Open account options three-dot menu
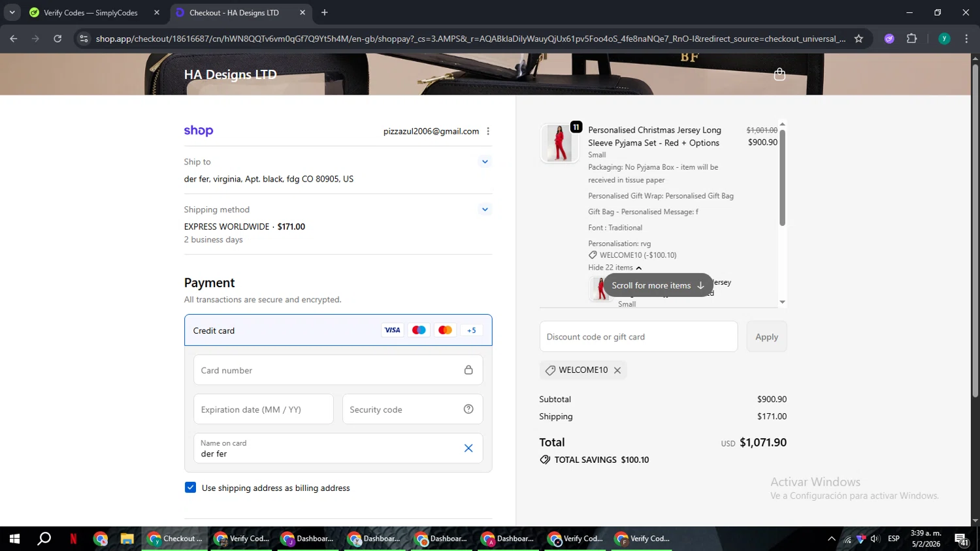This screenshot has width=980, height=551. 488,131
